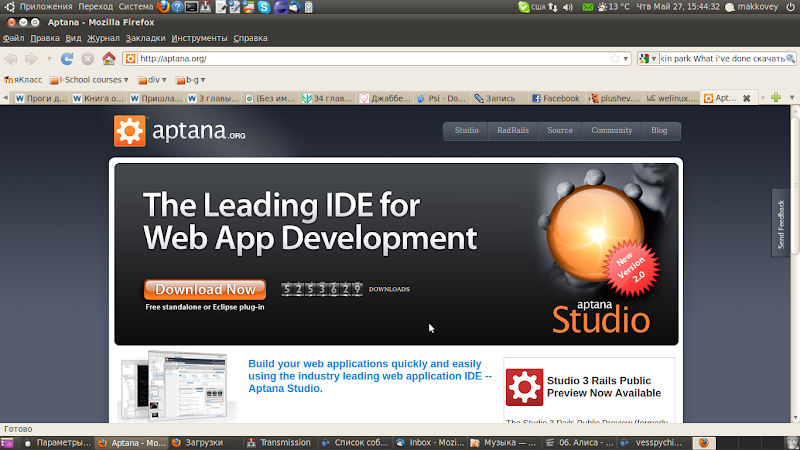The image size is (800, 450).
Task: Open the text editor launcher with pencil icon
Action: [x=221, y=7]
